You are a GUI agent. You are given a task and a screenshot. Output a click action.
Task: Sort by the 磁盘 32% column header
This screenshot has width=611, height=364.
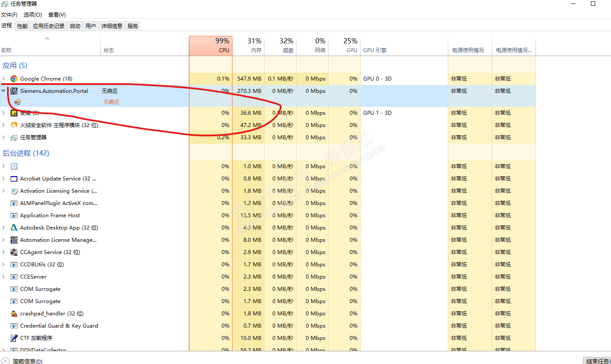(280, 46)
